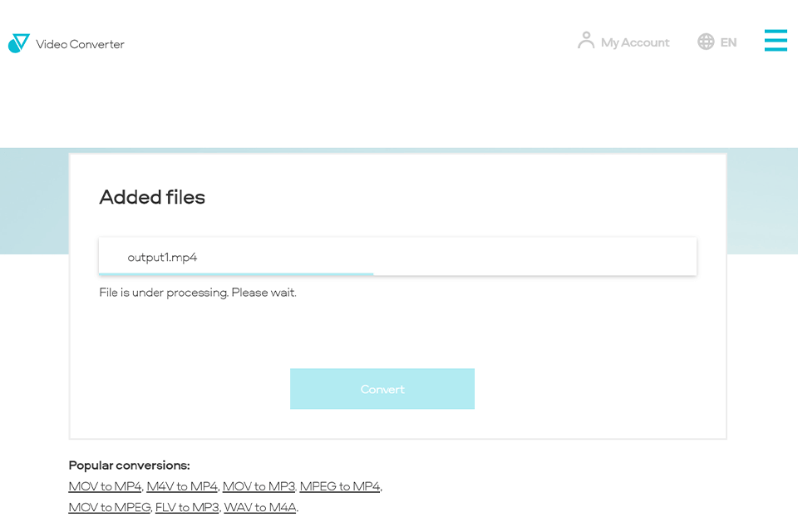Click the Added files heading

point(152,197)
